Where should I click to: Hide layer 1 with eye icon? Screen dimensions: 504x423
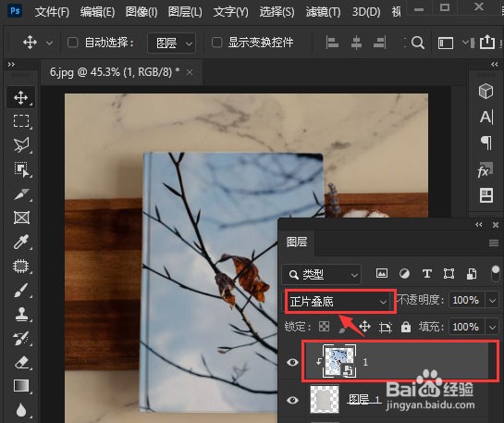click(x=292, y=363)
